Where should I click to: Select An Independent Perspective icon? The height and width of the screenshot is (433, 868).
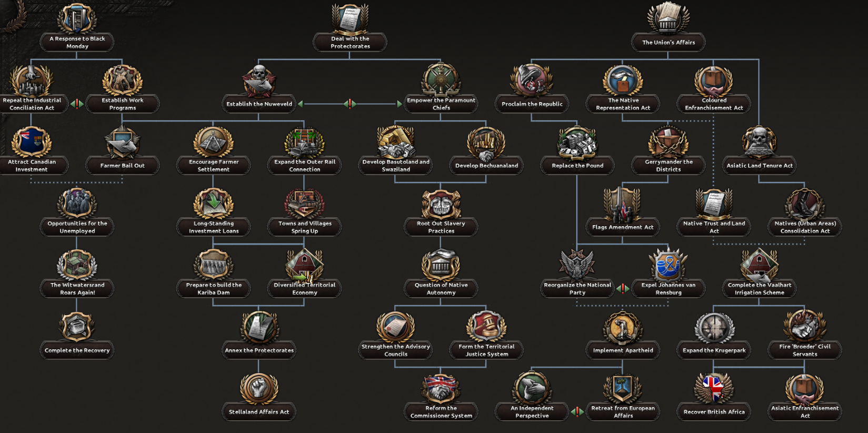(x=532, y=388)
